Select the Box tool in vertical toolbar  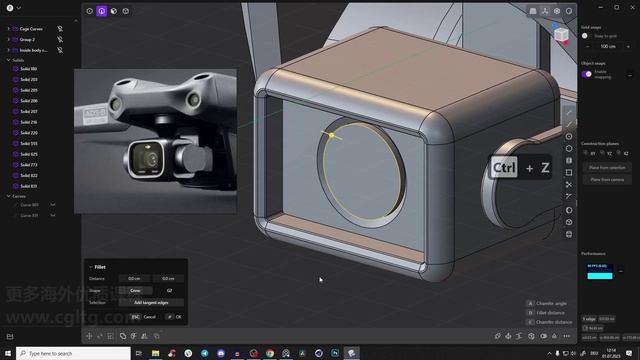[x=569, y=222]
